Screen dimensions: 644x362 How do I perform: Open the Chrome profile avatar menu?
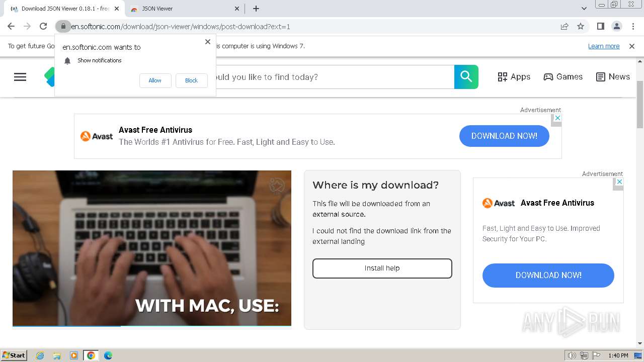pos(616,26)
